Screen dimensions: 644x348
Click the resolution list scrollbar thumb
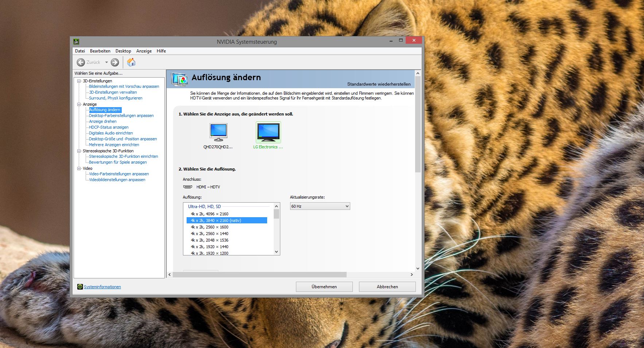pos(276,214)
